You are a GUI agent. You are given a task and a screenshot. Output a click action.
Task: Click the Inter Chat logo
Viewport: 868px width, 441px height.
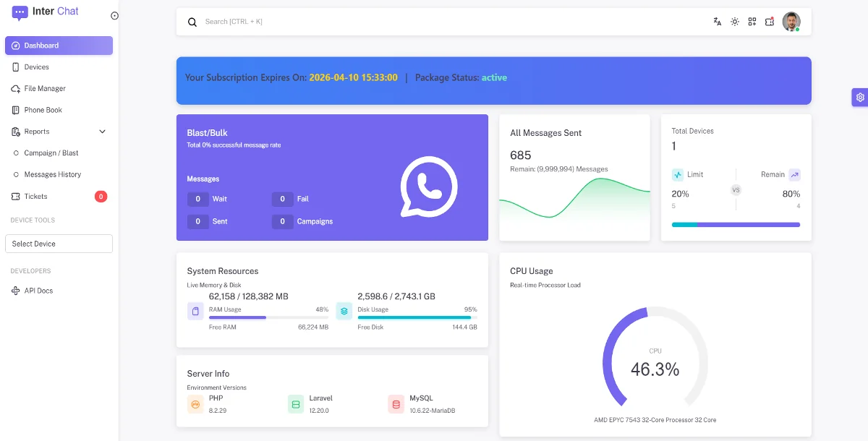pyautogui.click(x=46, y=12)
